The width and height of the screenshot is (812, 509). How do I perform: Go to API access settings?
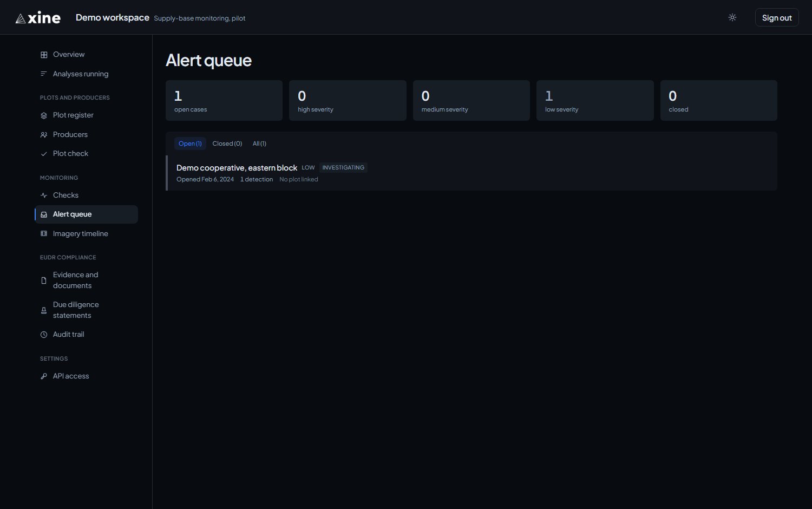86,376
